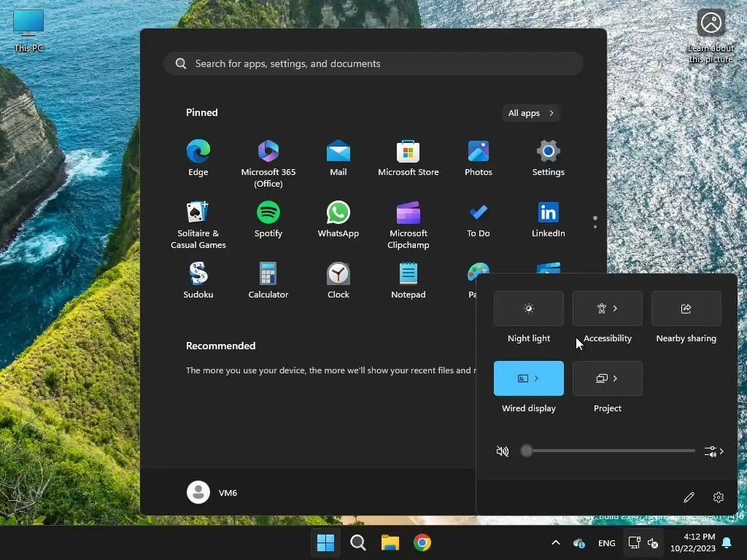Image resolution: width=747 pixels, height=560 pixels.
Task: Open the clock showing 4:12 PM
Action: click(693, 542)
